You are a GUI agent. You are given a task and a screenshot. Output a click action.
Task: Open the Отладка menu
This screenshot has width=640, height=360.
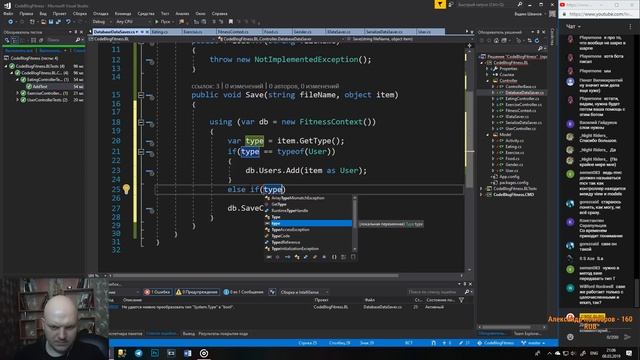pos(100,13)
